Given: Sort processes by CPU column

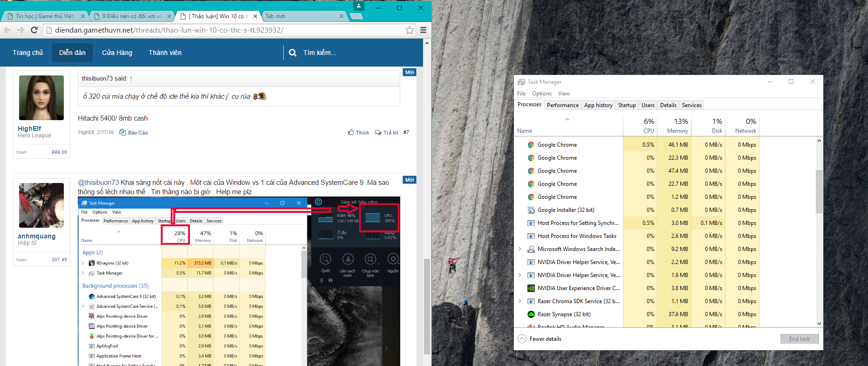Looking at the screenshot, I should 640,126.
